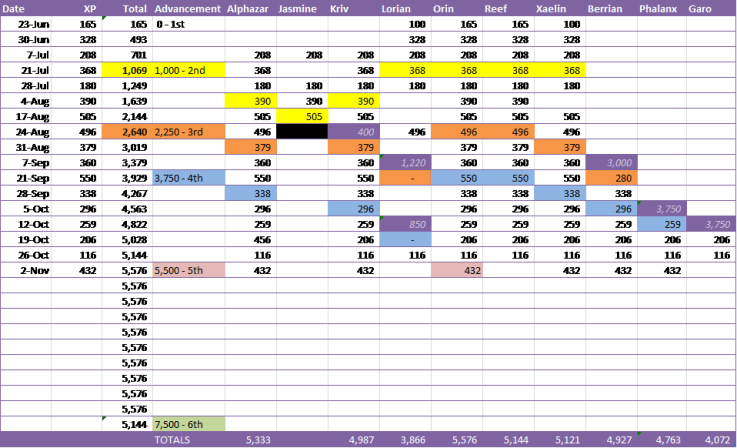
Task: Select the Garo column header cell
Action: point(700,8)
